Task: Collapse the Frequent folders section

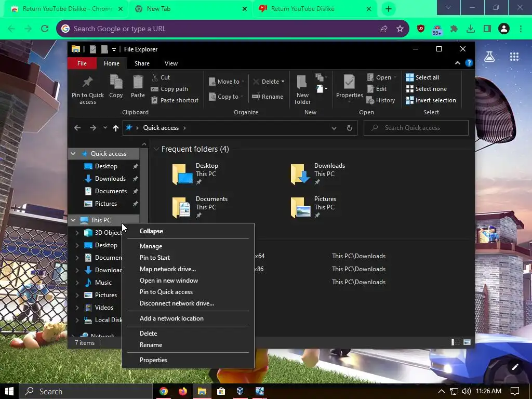Action: click(x=156, y=149)
